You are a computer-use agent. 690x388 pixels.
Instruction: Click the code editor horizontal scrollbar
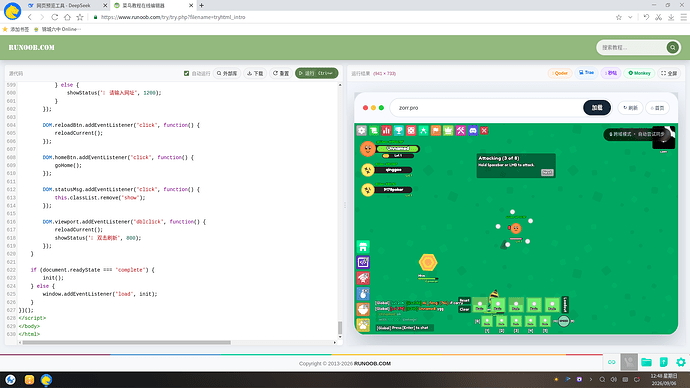(127, 342)
